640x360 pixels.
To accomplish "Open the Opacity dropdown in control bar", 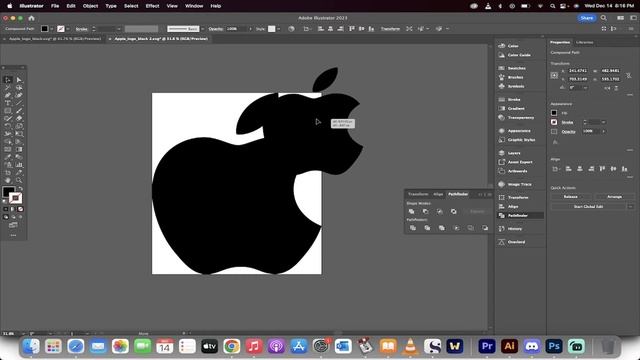I will 250,29.
